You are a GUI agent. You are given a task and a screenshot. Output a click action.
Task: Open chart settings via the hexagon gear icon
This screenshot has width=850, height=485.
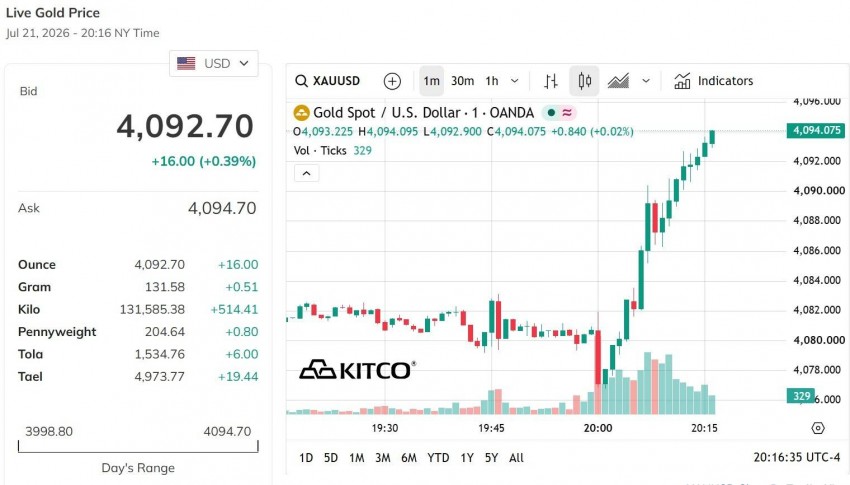[x=818, y=428]
